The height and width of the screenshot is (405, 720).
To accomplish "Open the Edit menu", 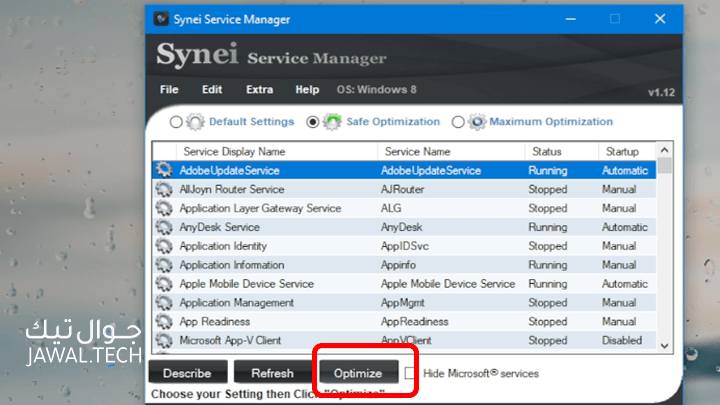I will point(212,90).
